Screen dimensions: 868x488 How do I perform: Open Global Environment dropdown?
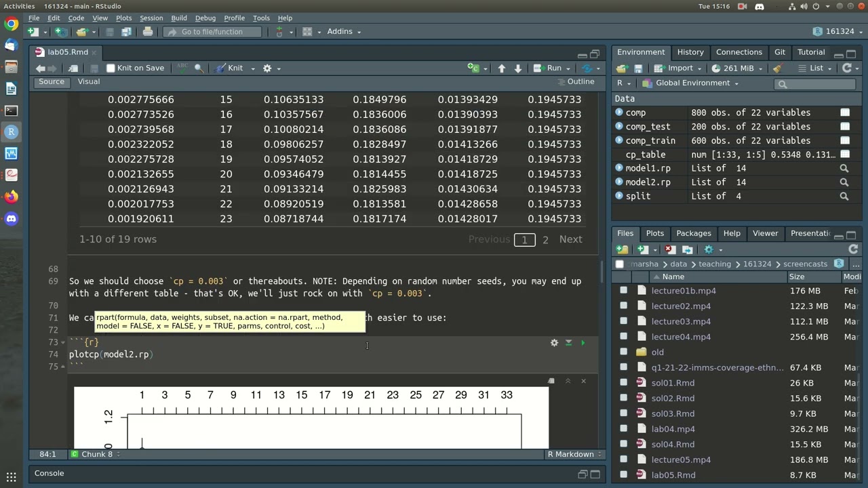tap(690, 83)
